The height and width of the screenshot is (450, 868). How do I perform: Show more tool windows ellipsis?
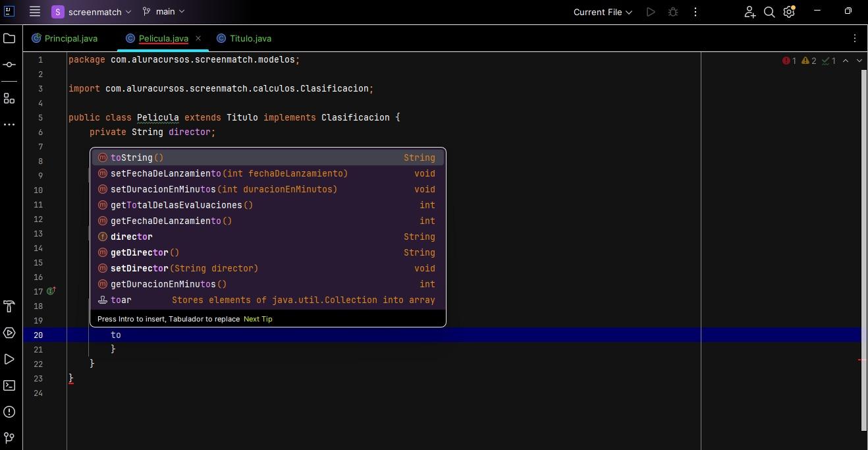click(9, 125)
